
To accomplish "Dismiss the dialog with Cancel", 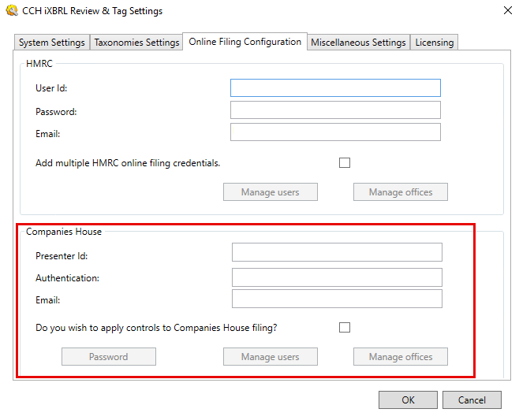I will [472, 400].
